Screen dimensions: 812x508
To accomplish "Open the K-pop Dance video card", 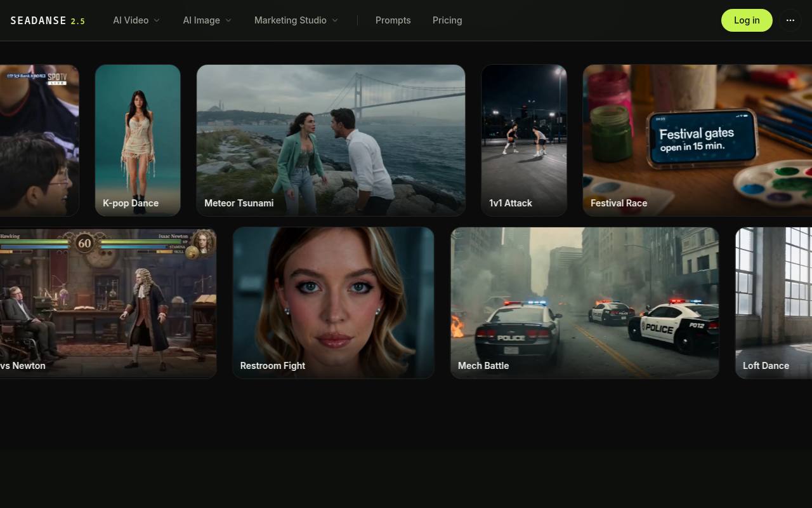I will click(x=138, y=140).
